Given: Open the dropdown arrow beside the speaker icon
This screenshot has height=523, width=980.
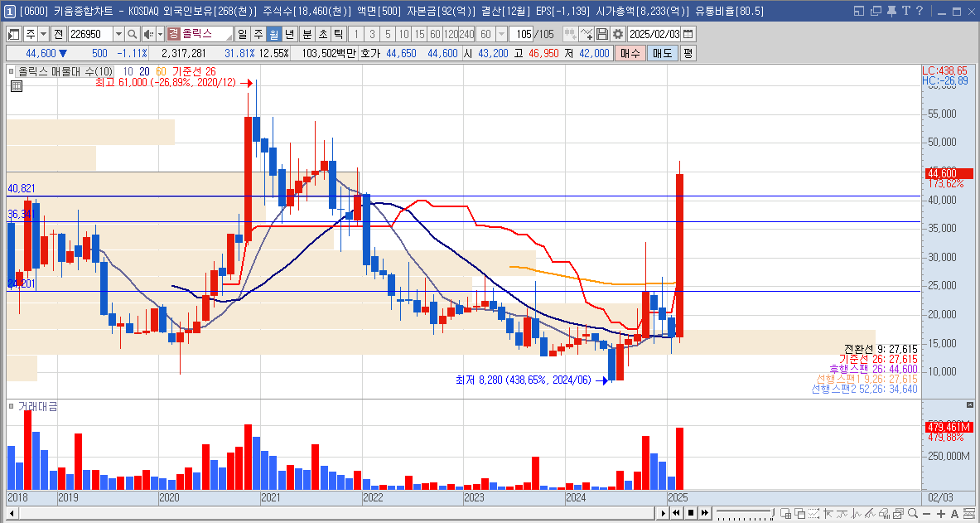Looking at the screenshot, I should click(x=160, y=35).
